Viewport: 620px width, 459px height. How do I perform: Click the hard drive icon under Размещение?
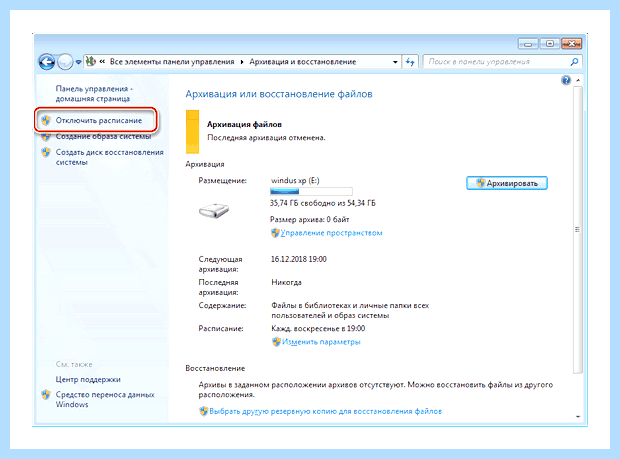(x=214, y=210)
